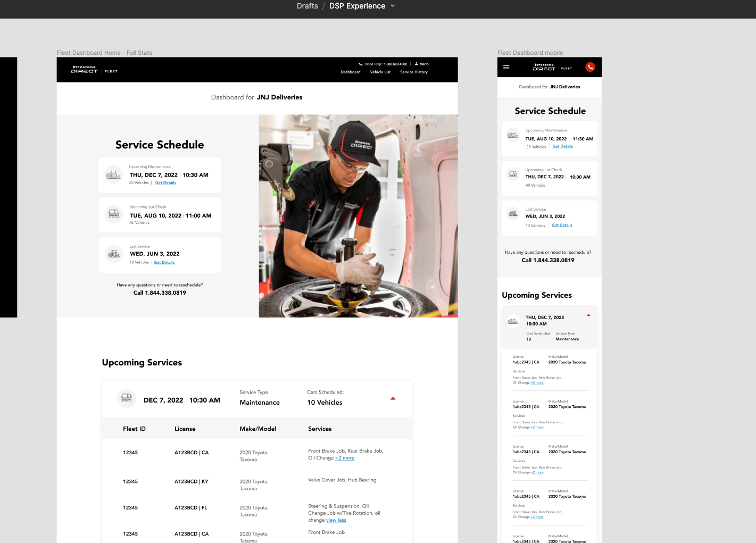The height and width of the screenshot is (543, 756).
Task: Click the Services column header
Action: pyautogui.click(x=320, y=429)
